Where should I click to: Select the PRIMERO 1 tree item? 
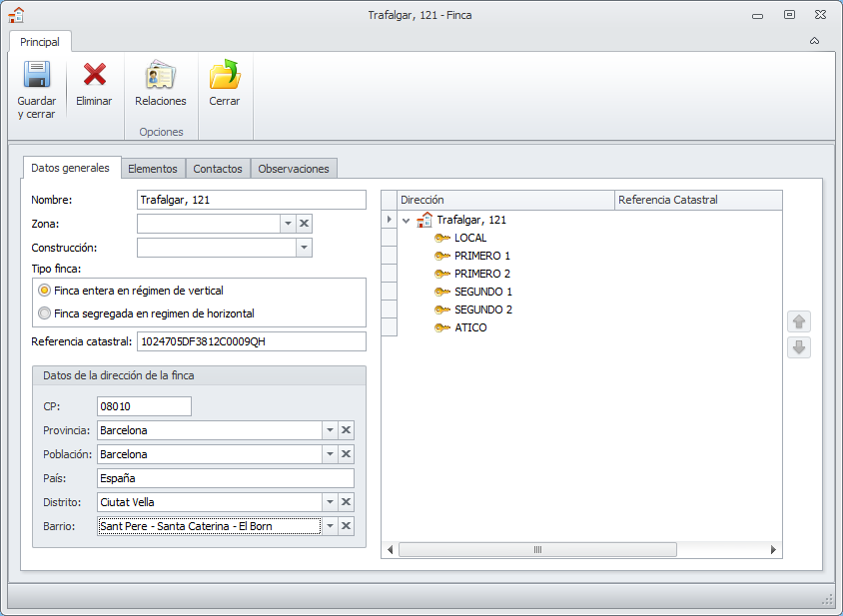pos(482,256)
